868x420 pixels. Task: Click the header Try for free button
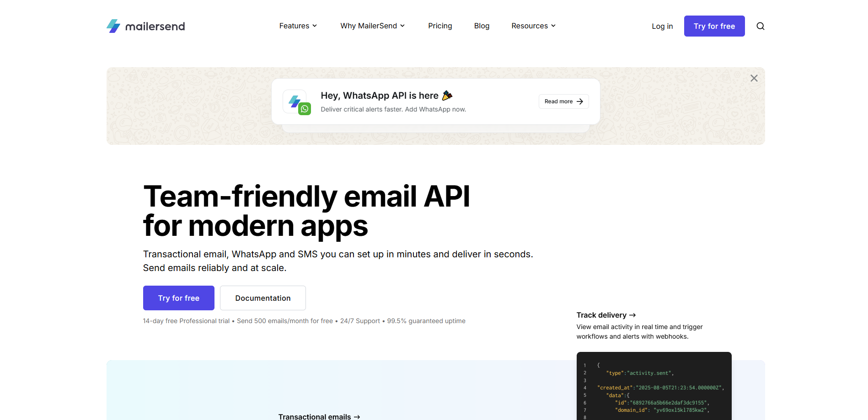(714, 26)
